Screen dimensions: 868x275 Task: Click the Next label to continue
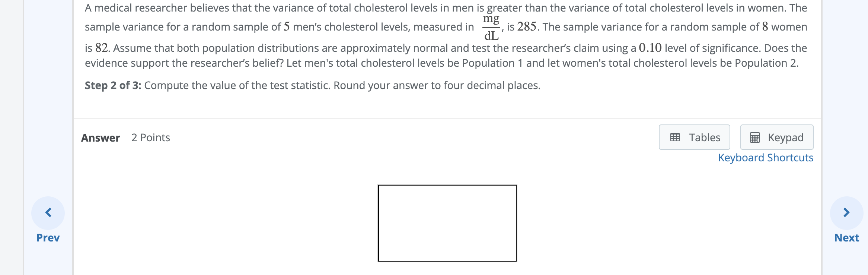(846, 237)
